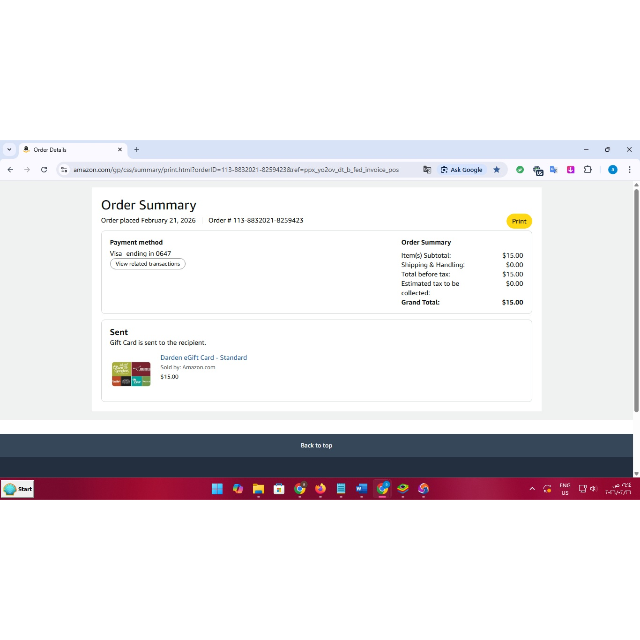This screenshot has width=640, height=640.
Task: Bookmark this page with the star icon
Action: [x=496, y=170]
